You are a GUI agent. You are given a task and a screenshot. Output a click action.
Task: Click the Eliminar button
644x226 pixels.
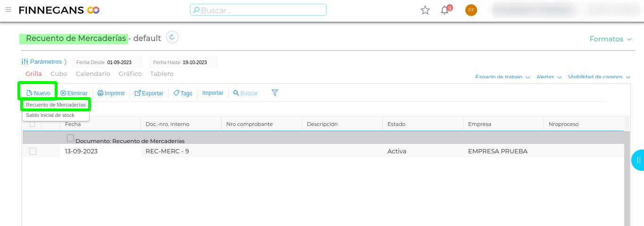pyautogui.click(x=74, y=93)
